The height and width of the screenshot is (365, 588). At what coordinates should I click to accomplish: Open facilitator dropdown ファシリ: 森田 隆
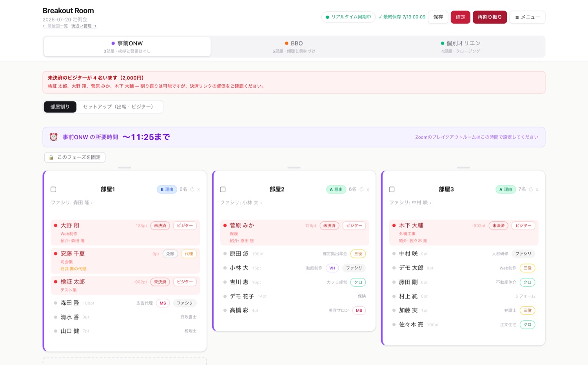click(x=72, y=202)
